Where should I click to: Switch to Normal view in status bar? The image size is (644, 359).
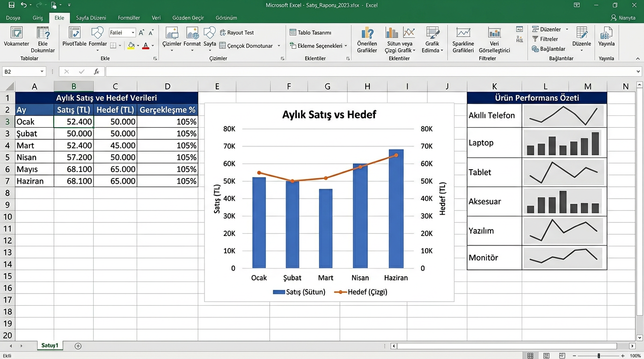coord(530,356)
